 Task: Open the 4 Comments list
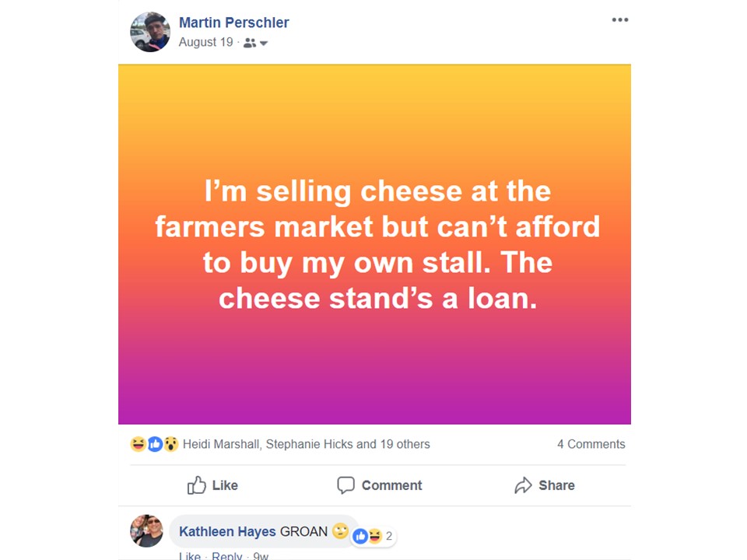click(x=591, y=443)
